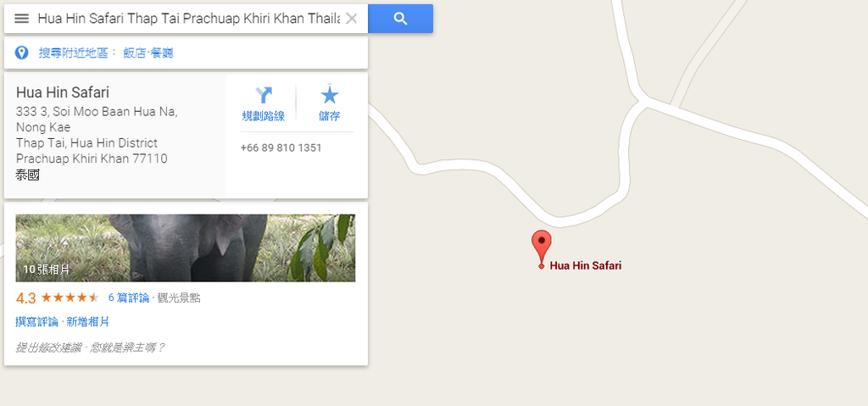
Task: Select the search text input field
Action: (x=189, y=19)
